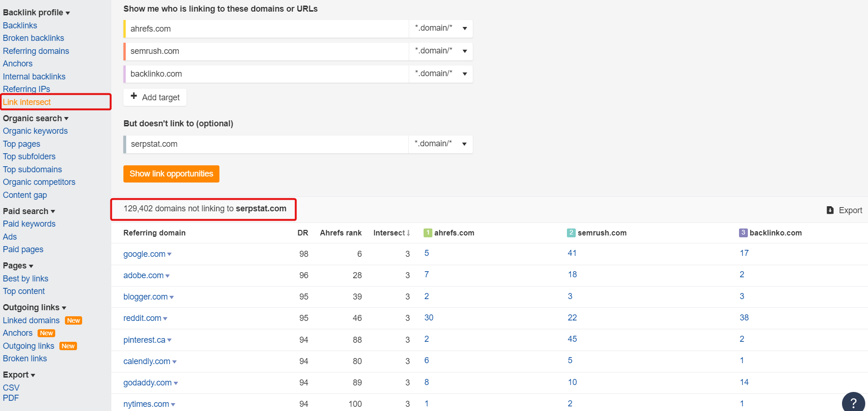Open Broken backlinks report

coord(33,38)
